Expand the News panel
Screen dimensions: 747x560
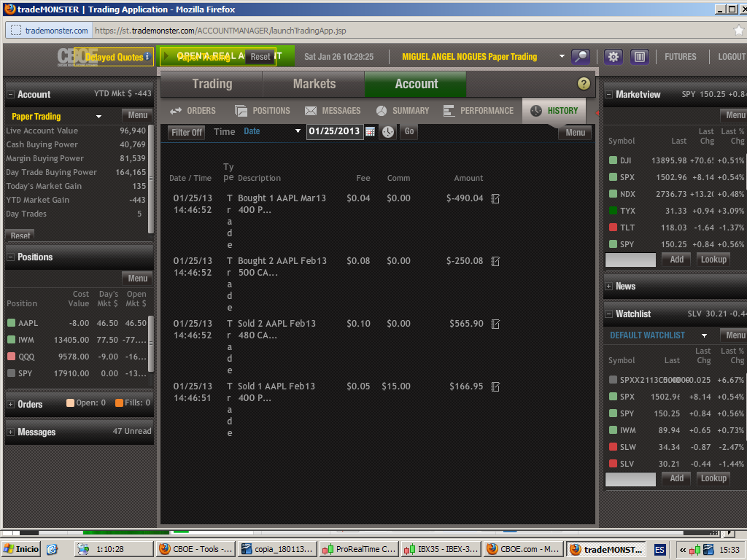pos(608,286)
